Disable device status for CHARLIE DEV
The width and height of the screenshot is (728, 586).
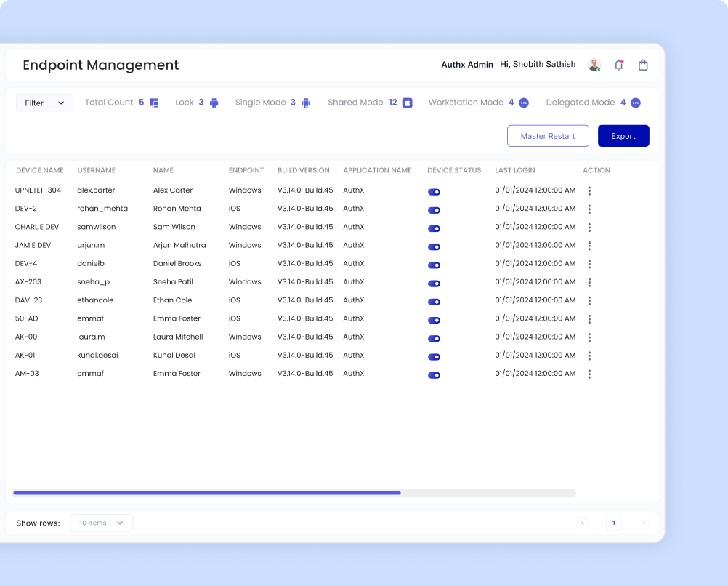434,228
